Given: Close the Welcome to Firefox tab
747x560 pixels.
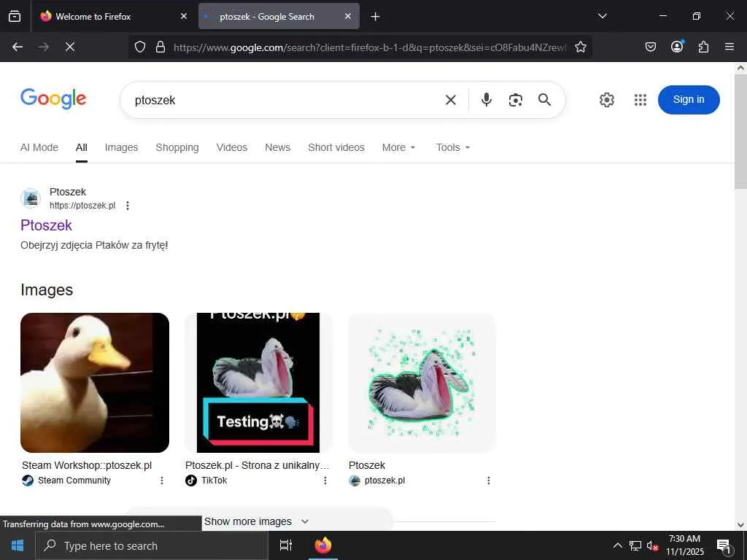Looking at the screenshot, I should click(x=184, y=16).
